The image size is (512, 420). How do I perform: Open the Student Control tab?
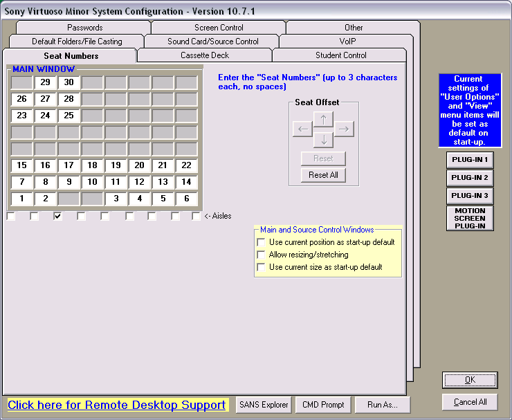click(x=340, y=55)
